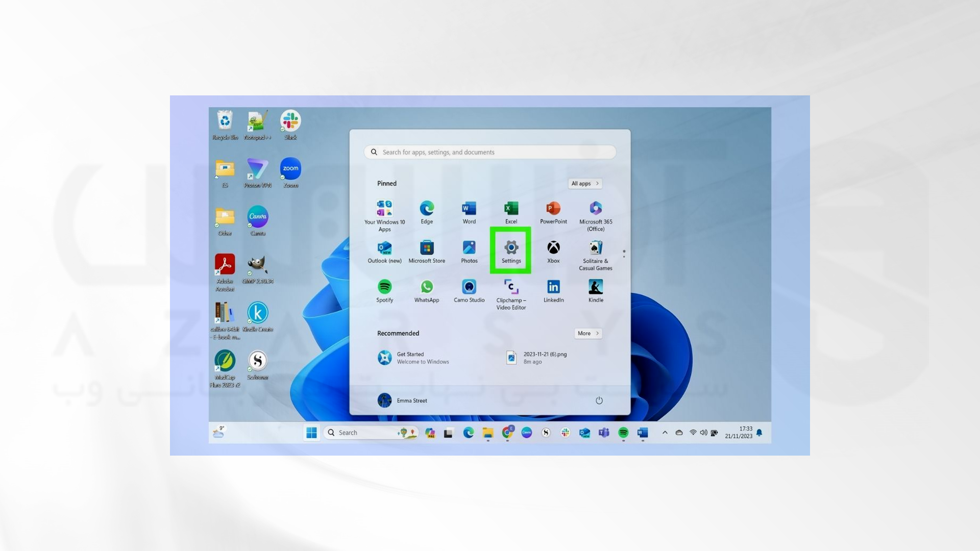Open Microsoft Teams on the taskbar
Image resolution: width=980 pixels, height=551 pixels.
[604, 433]
